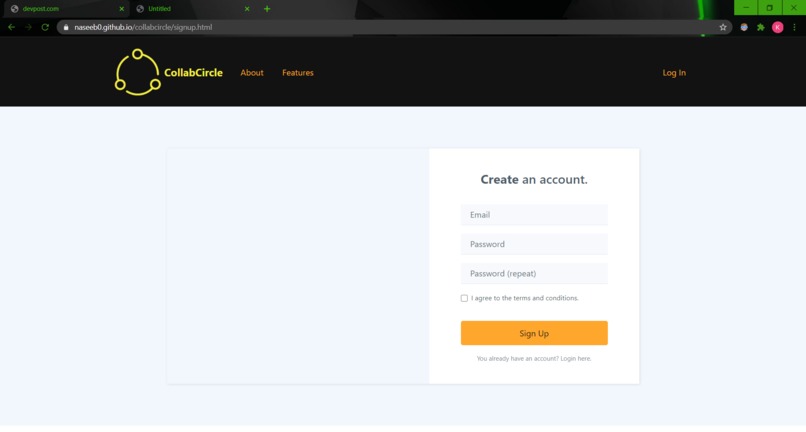Screen dimensions: 806x432
Task: Click the address bar URL
Action: coord(143,27)
